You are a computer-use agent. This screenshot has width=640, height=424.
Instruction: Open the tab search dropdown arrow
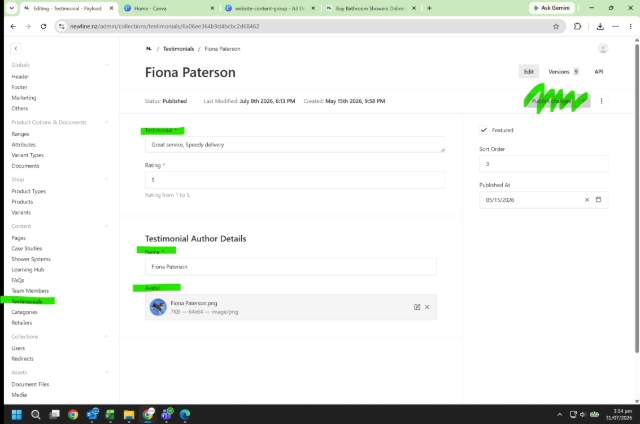11,8
